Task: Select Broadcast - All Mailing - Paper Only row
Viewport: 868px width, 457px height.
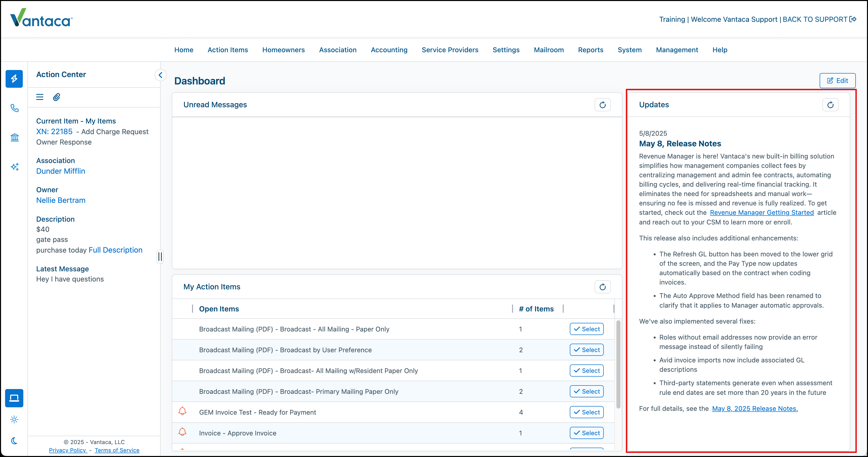Action: [x=586, y=329]
